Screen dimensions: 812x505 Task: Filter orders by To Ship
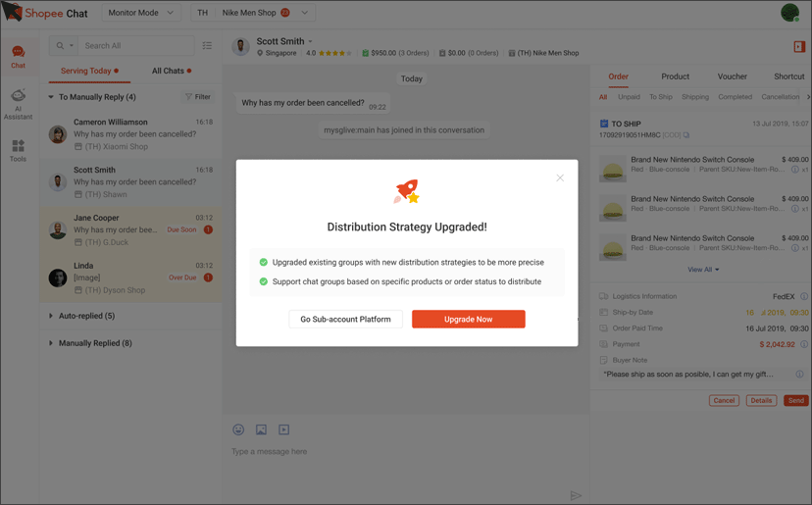(x=661, y=97)
